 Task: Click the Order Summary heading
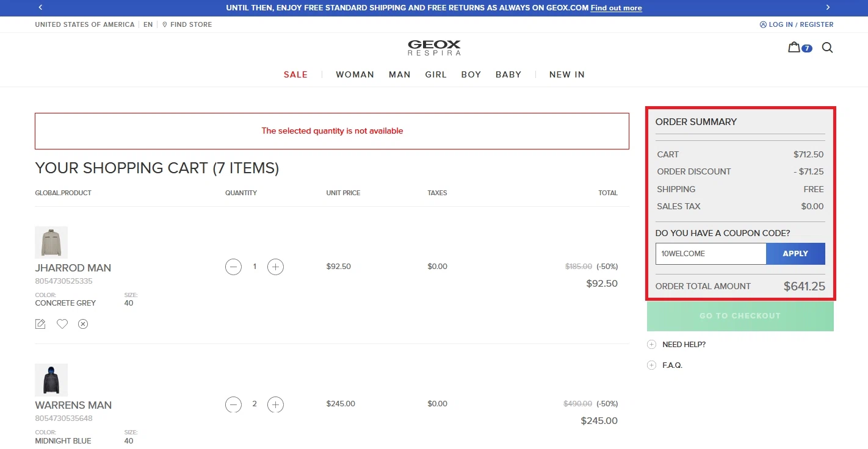(696, 122)
